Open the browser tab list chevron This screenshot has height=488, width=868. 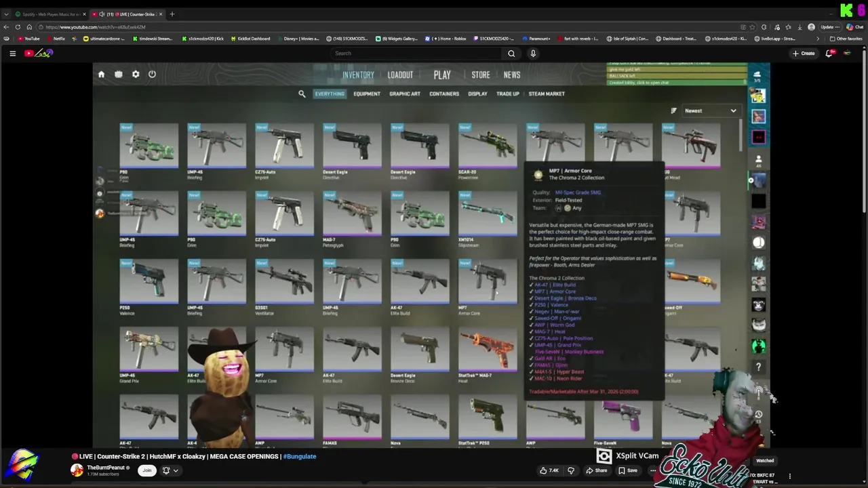point(6,14)
